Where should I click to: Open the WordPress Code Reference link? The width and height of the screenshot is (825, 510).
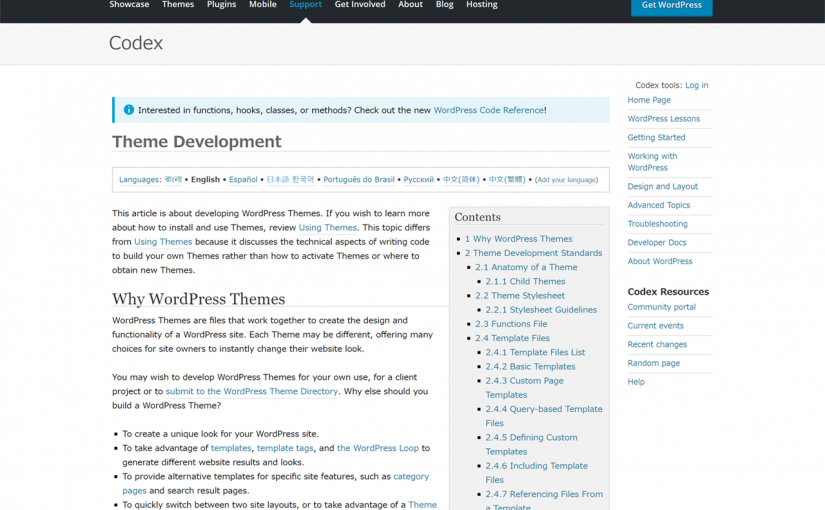click(x=489, y=110)
